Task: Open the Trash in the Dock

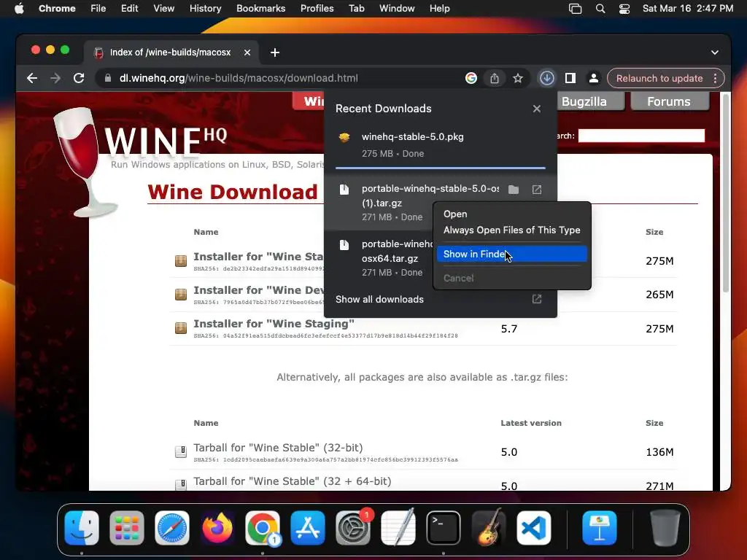Action: (x=665, y=528)
